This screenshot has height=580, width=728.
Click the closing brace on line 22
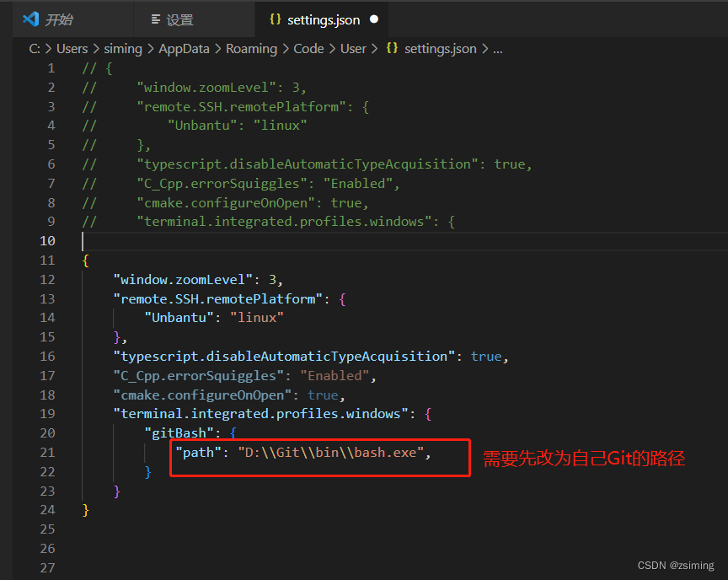(147, 472)
